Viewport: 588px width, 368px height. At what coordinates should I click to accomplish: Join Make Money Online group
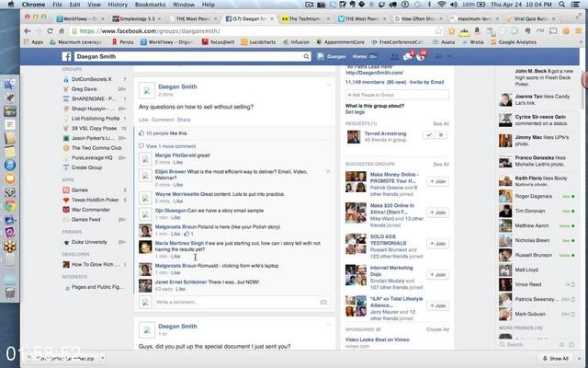pos(437,181)
